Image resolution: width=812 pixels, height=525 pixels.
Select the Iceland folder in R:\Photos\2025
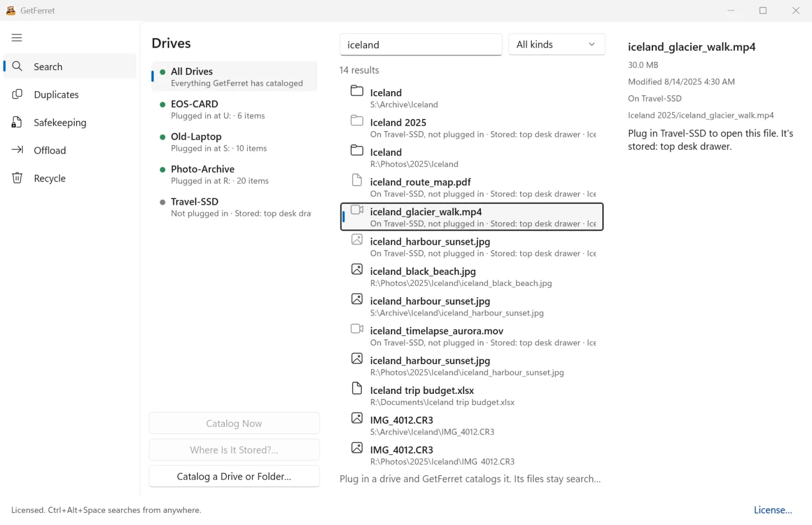pyautogui.click(x=472, y=158)
